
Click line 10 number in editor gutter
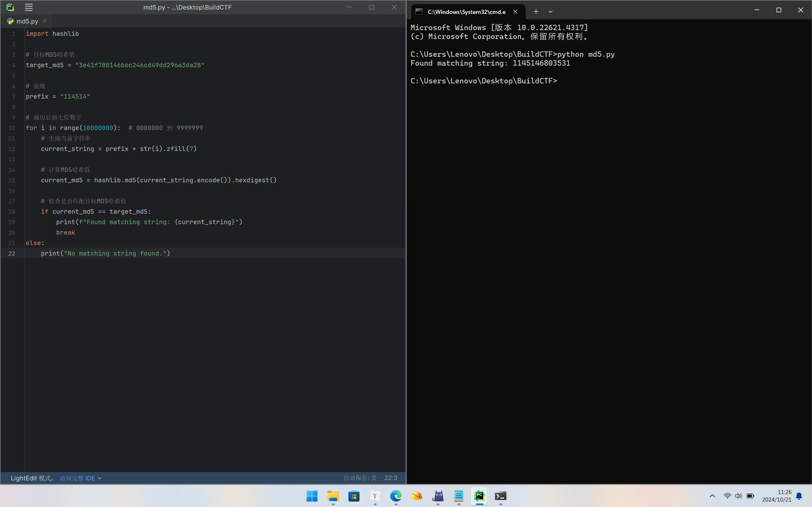click(12, 128)
